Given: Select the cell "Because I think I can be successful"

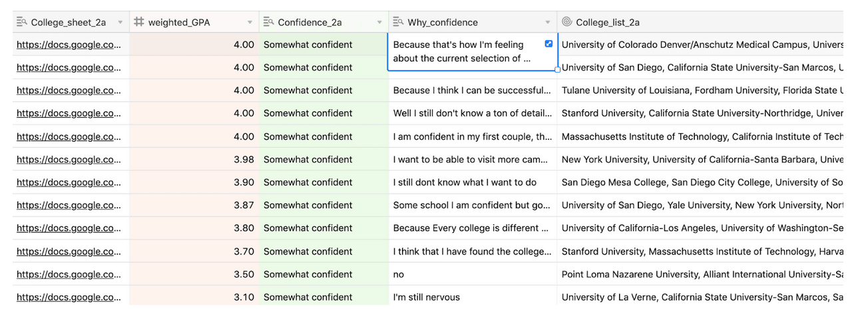Looking at the screenshot, I should [473, 91].
